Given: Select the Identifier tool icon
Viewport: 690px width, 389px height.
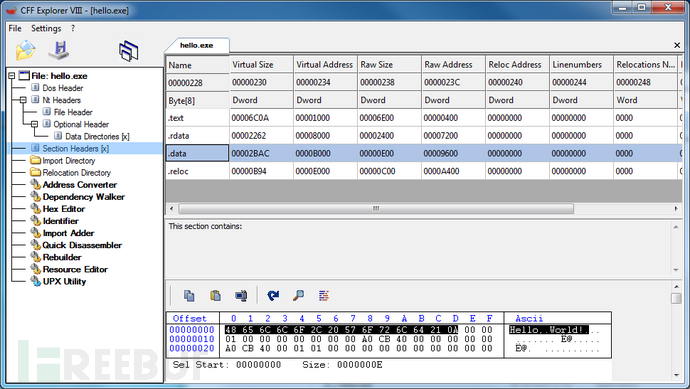Looking at the screenshot, I should point(36,221).
